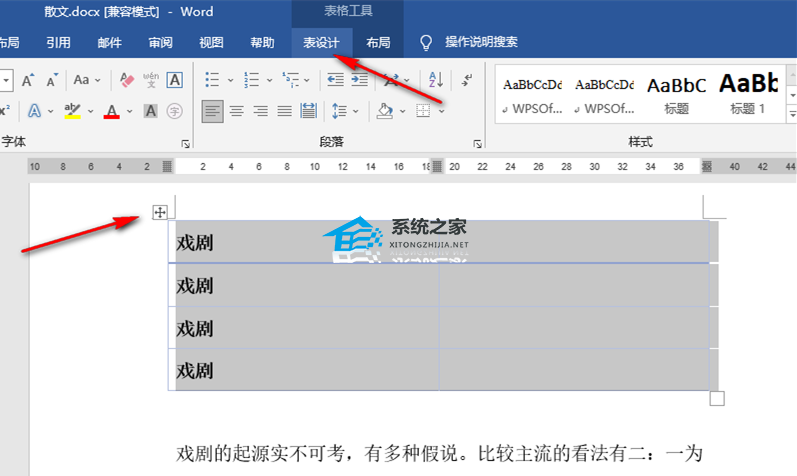The image size is (797, 476).
Task: Apply character border with the boxed A icon
Action: (174, 80)
